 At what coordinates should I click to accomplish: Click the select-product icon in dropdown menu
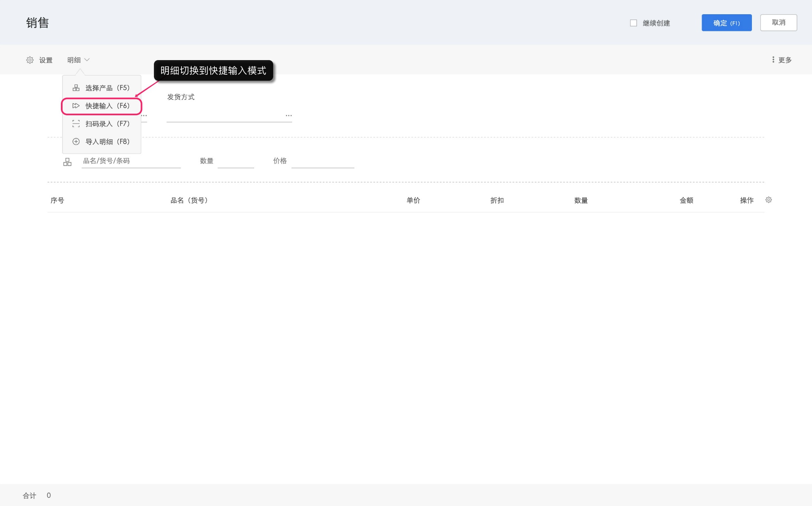click(x=76, y=88)
